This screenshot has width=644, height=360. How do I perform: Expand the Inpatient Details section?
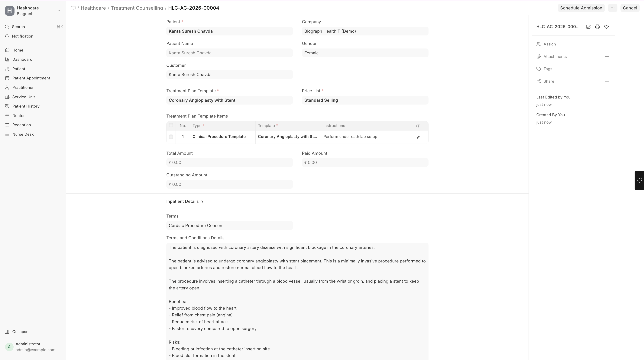pyautogui.click(x=185, y=202)
